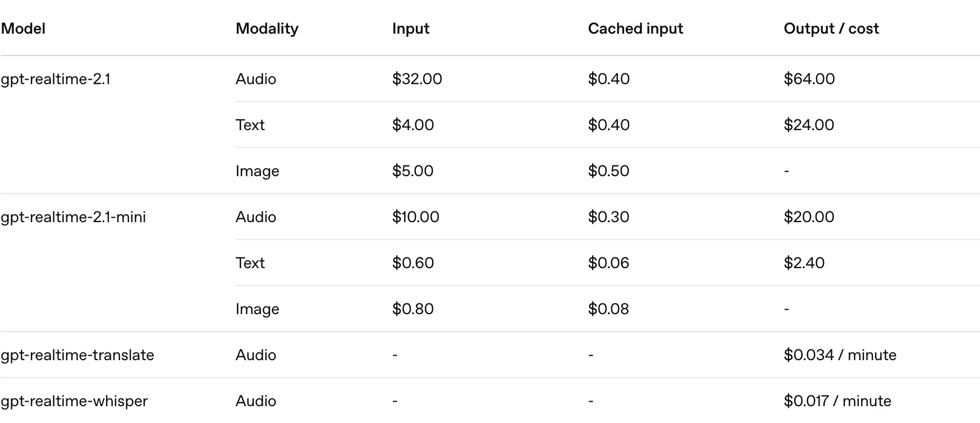Select the gpt-realtime-2.1 model name
This screenshot has width=980, height=423.
click(56, 79)
